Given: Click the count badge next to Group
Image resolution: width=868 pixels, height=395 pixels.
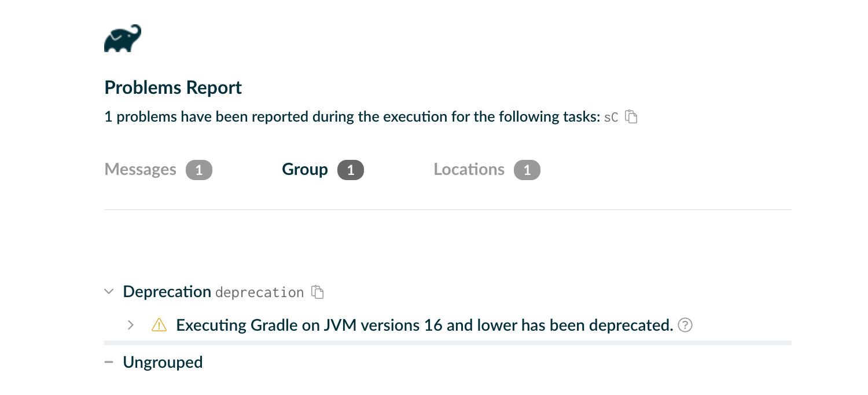Looking at the screenshot, I should click(350, 169).
